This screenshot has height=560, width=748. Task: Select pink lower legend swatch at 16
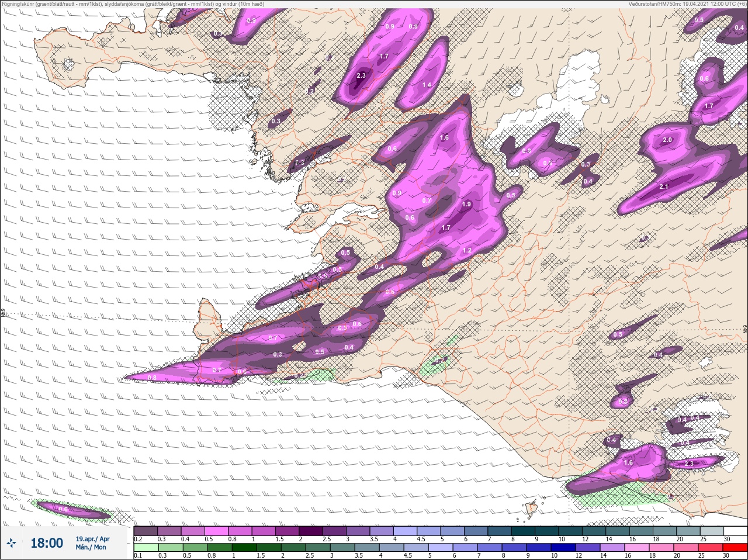[x=636, y=548]
